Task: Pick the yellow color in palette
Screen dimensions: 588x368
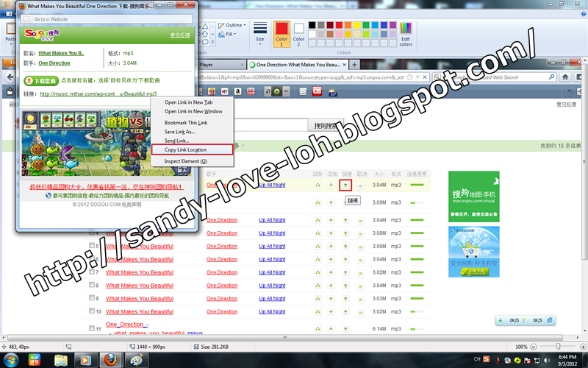Action: [x=356, y=25]
